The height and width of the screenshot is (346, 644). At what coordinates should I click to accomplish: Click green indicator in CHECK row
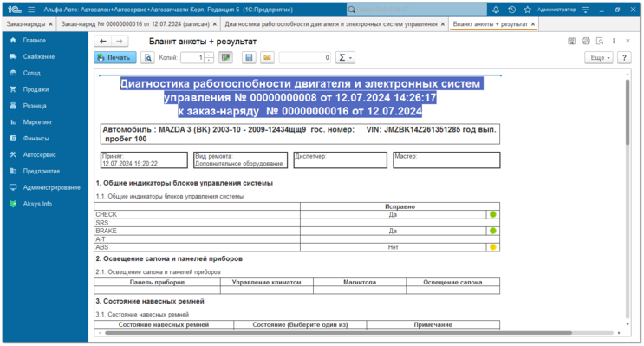pos(493,214)
